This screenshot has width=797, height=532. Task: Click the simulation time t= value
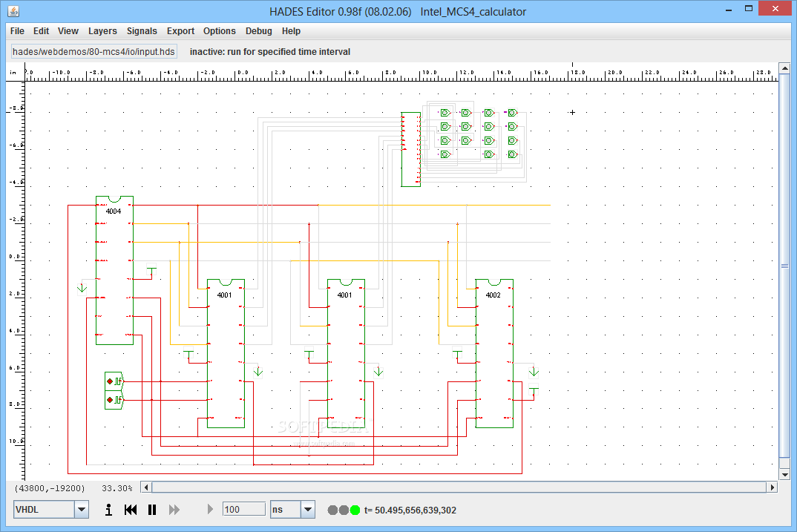410,510
